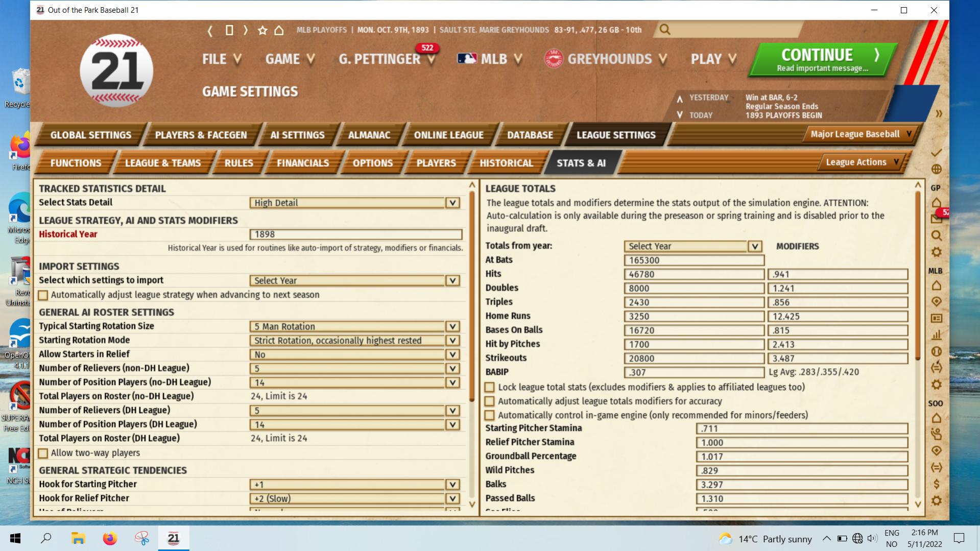
Task: Check Lock league total stats option
Action: [489, 388]
